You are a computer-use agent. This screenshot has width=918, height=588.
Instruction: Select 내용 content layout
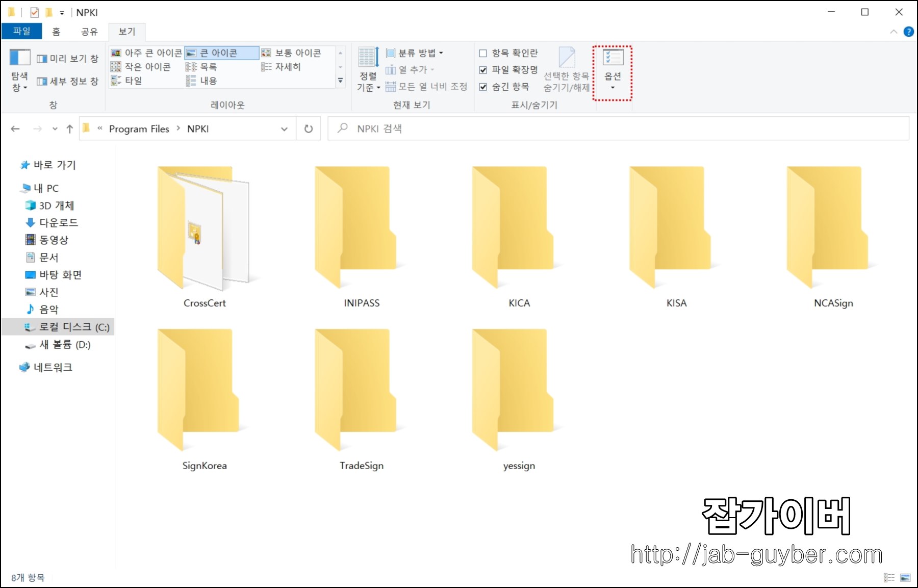[201, 81]
